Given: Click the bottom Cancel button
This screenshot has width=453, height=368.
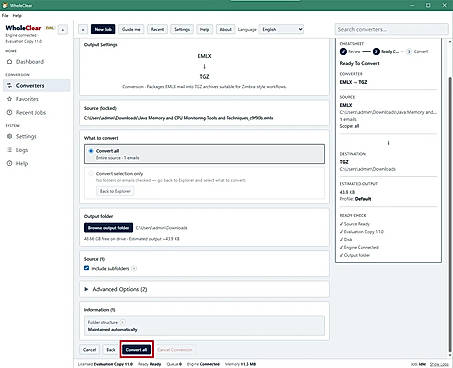Looking at the screenshot, I should 89,350.
